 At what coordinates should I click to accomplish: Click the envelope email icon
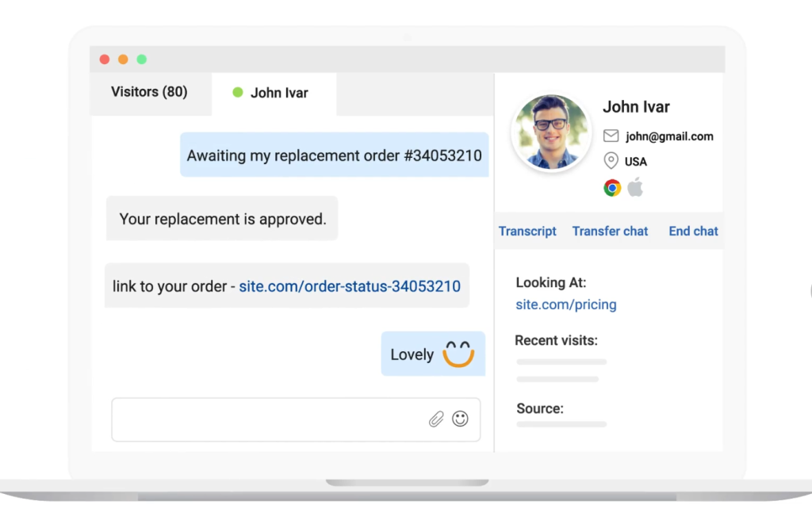tap(611, 136)
